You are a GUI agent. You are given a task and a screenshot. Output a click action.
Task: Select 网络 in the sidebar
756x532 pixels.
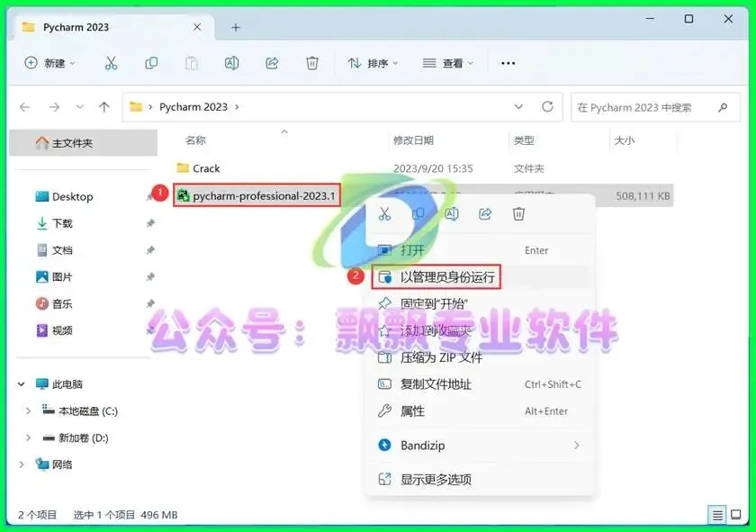62,464
